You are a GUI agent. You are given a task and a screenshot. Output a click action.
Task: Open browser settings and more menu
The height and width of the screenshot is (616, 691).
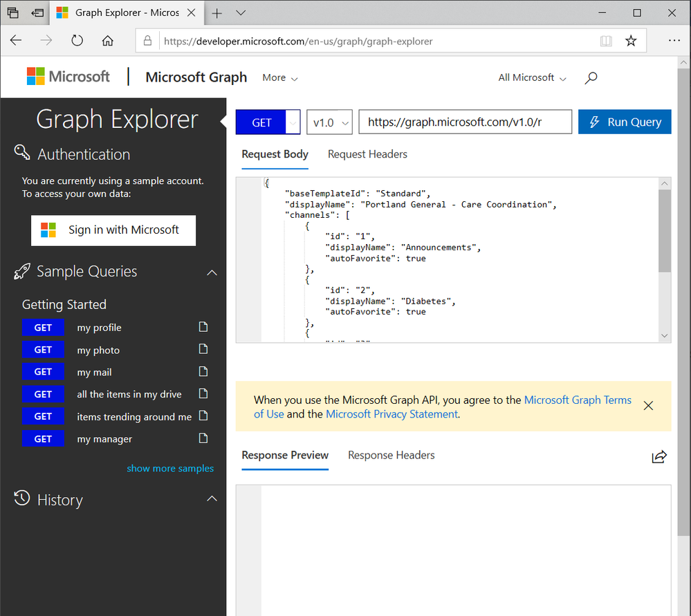click(x=674, y=41)
